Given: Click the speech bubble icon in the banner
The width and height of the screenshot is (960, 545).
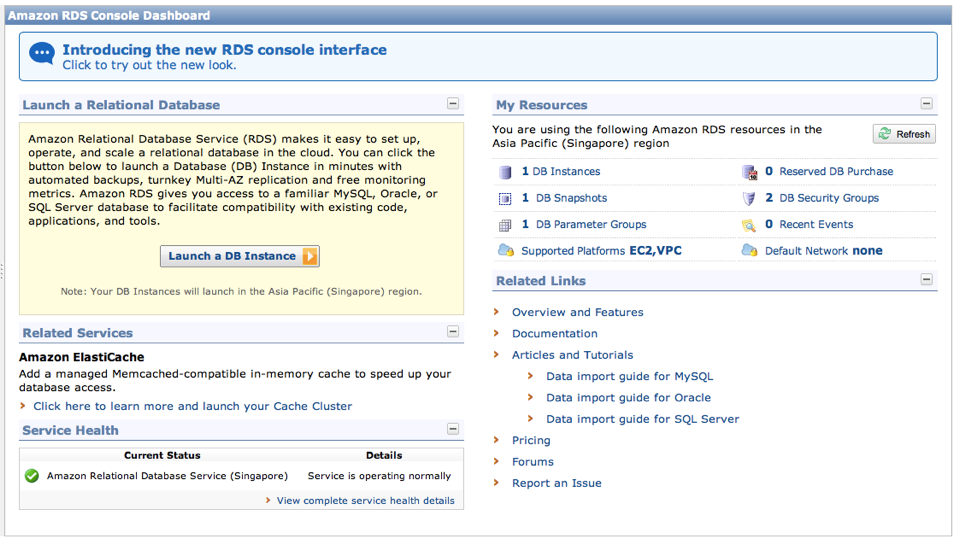Looking at the screenshot, I should click(x=42, y=54).
